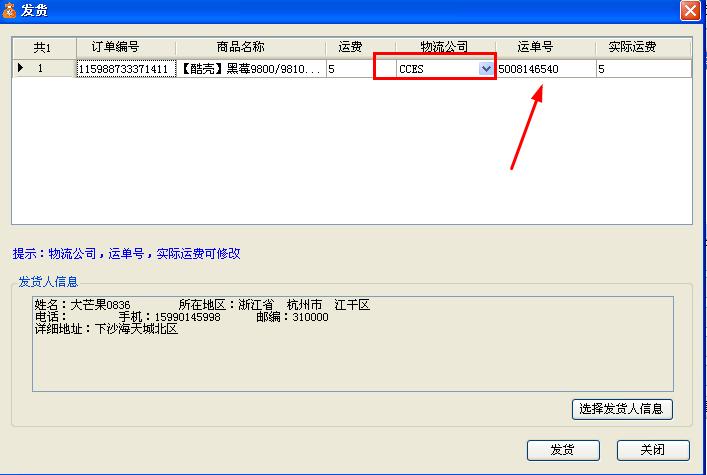Click the 关闭 button
707x475 pixels.
click(x=653, y=450)
